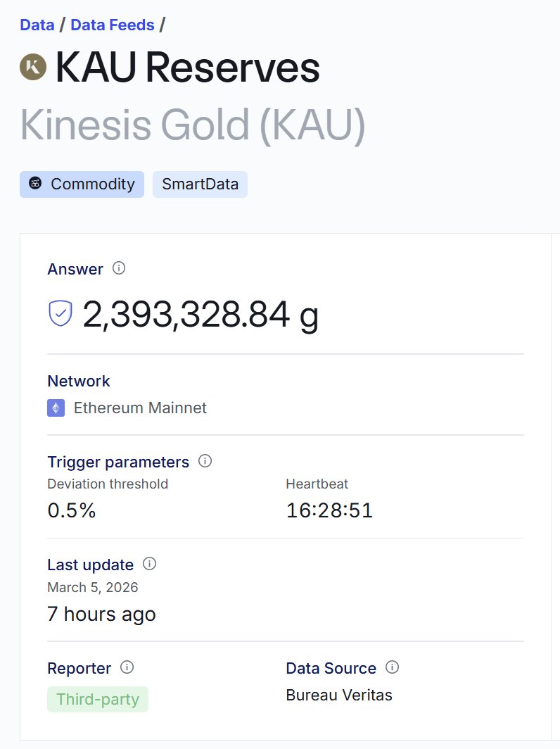Viewport: 560px width, 749px height.
Task: Click the info icon beside Last update
Action: pyautogui.click(x=149, y=564)
